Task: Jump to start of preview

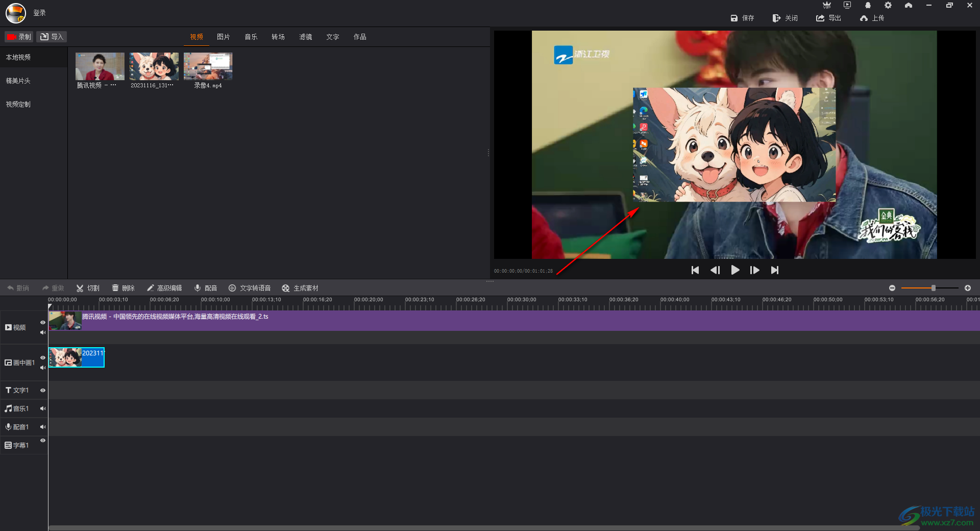Action: point(695,270)
